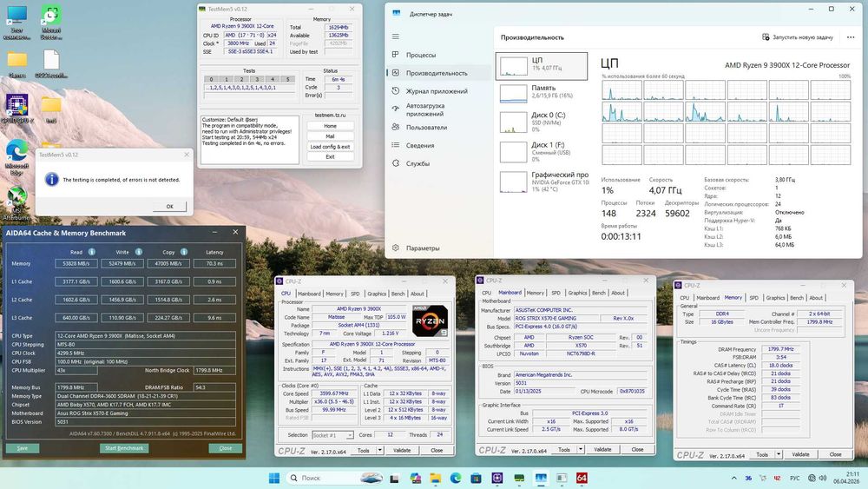Image resolution: width=868 pixels, height=489 pixels.
Task: Open Socket #1 selection dropdown in CPU-Z
Action: (332, 435)
